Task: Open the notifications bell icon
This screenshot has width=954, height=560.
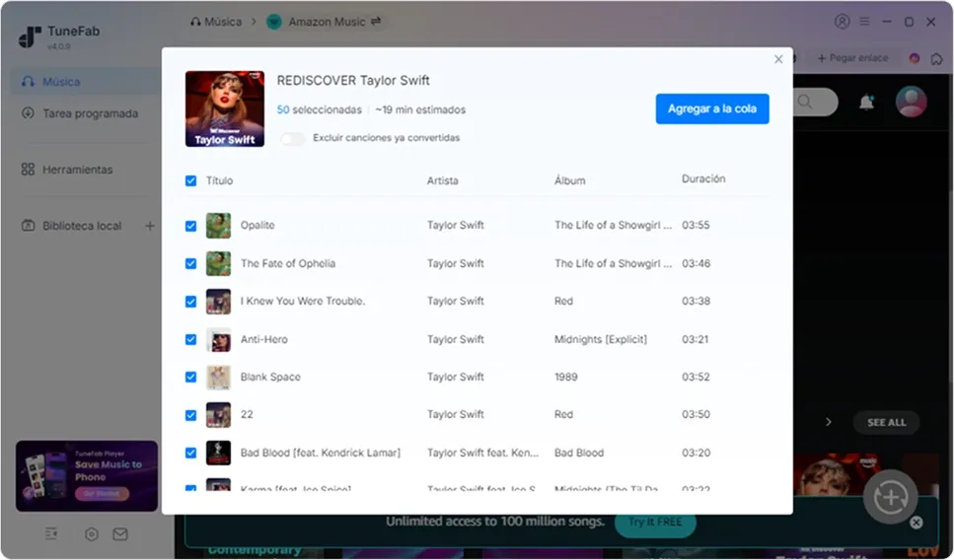Action: tap(866, 103)
